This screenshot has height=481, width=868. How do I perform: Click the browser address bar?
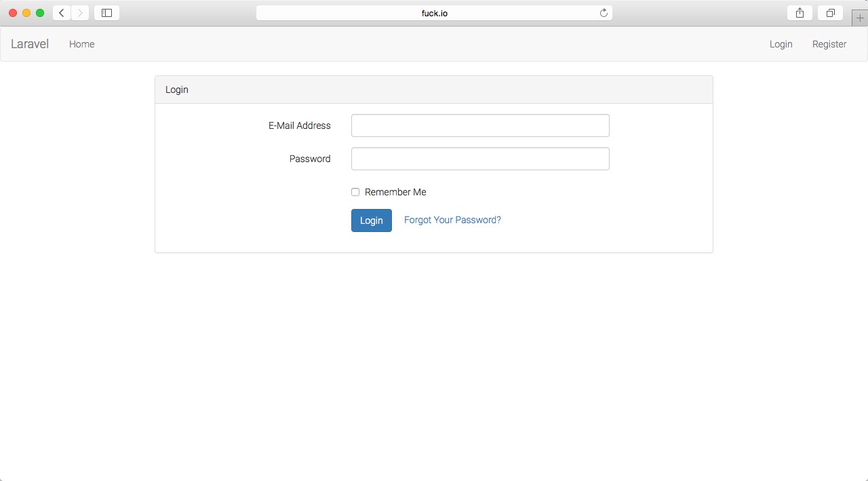coord(433,12)
